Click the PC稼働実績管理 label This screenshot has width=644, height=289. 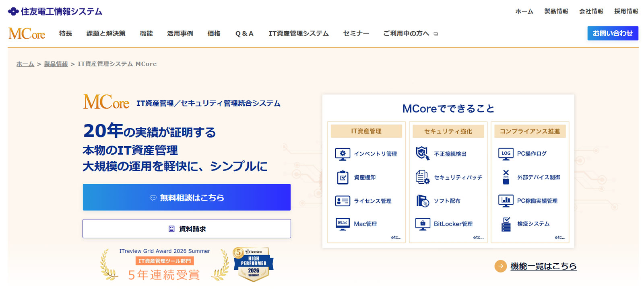coord(537,201)
